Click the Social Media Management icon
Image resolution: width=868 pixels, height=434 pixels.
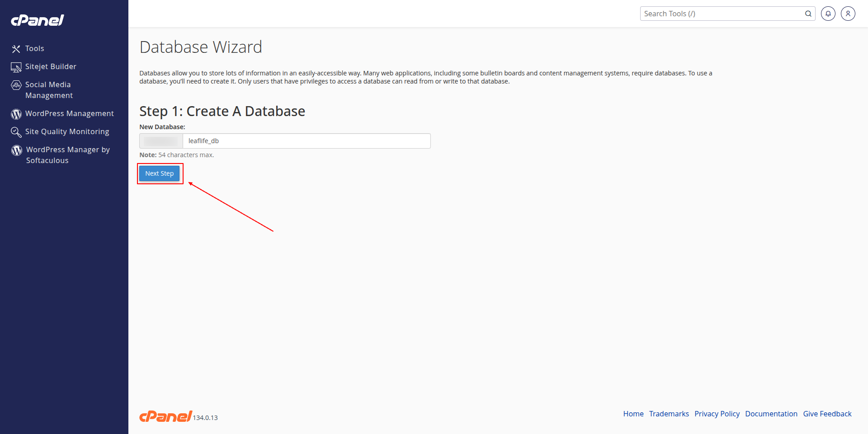point(16,85)
